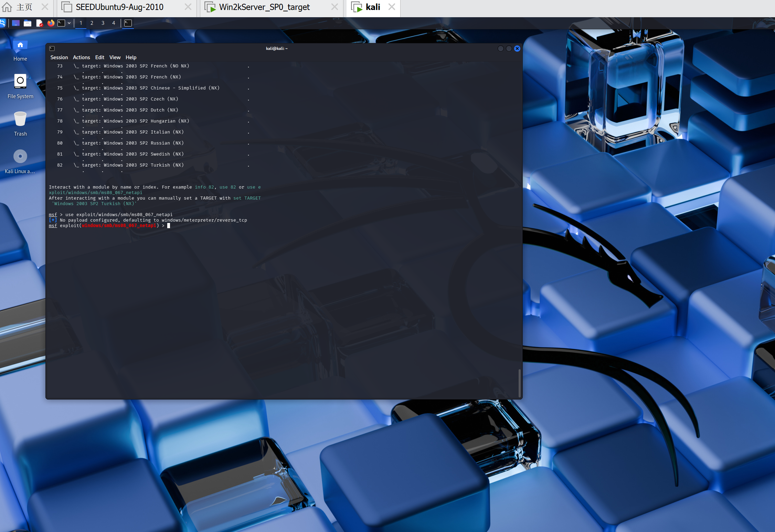The image size is (775, 532).
Task: Open the Session menu
Action: [59, 57]
